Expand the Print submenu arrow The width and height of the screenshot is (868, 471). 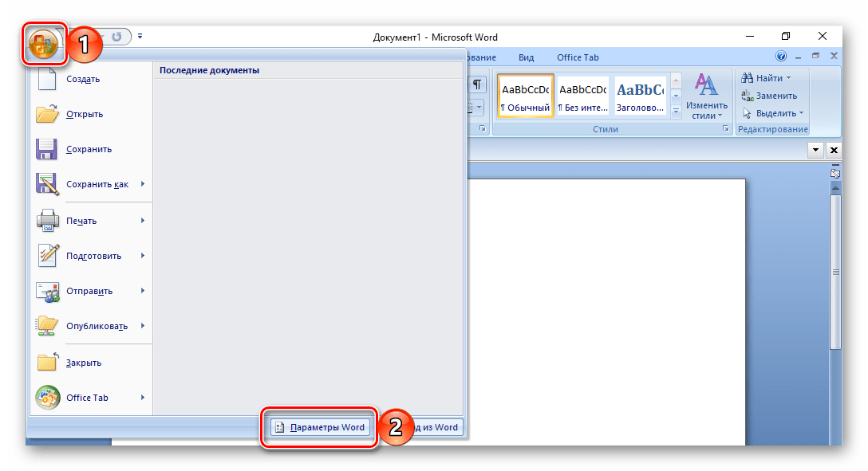pos(143,220)
